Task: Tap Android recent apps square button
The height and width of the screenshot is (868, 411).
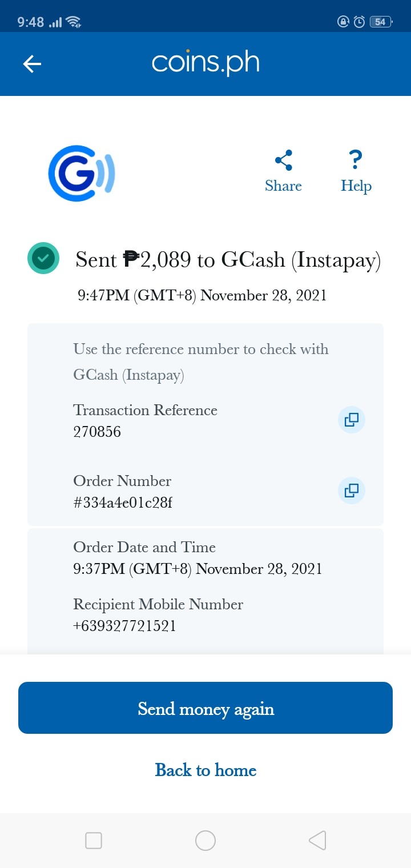Action: [x=93, y=841]
